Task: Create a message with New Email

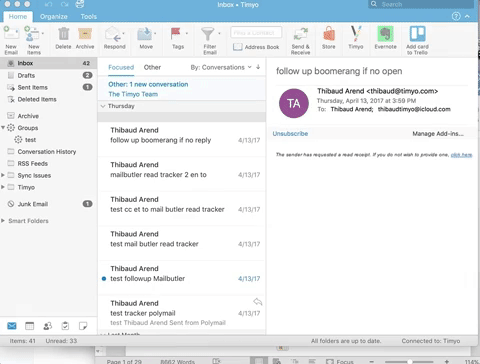Action: point(11,40)
